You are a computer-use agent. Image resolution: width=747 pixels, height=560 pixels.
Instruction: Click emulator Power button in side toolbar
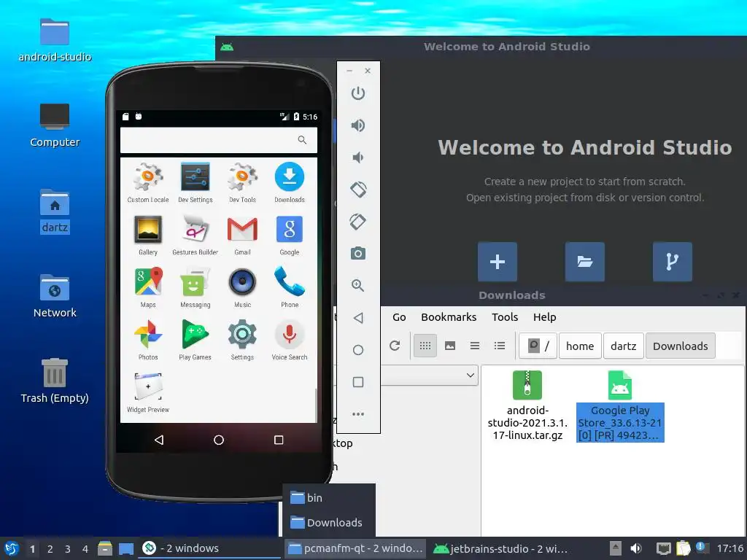tap(358, 93)
